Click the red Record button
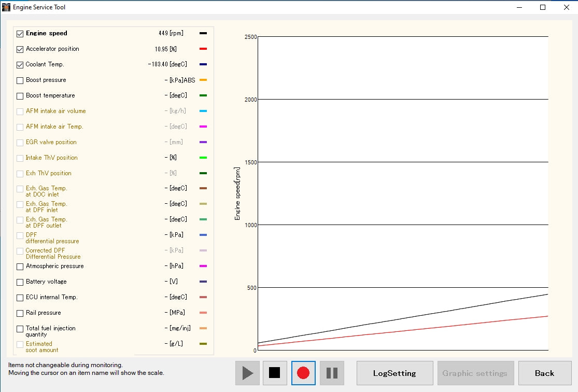578x392 pixels. point(303,373)
